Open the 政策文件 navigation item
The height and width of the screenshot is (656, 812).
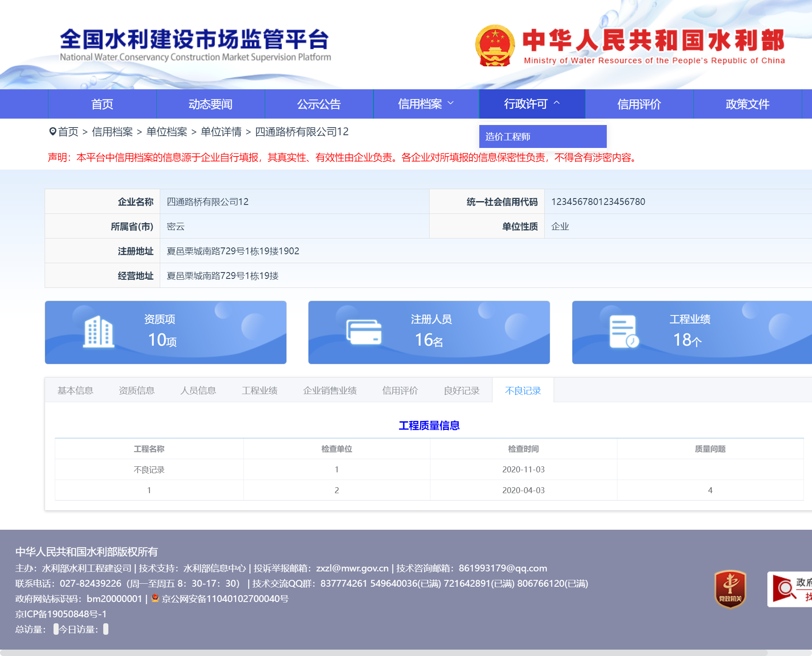(747, 104)
